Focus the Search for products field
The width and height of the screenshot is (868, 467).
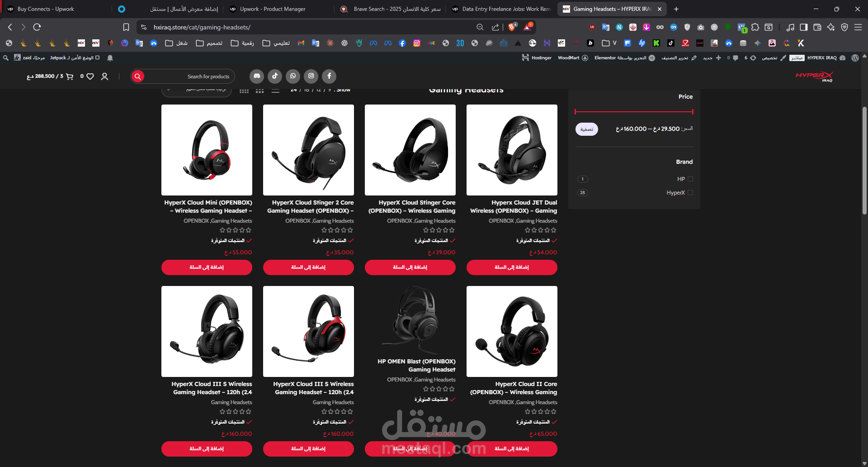click(189, 76)
